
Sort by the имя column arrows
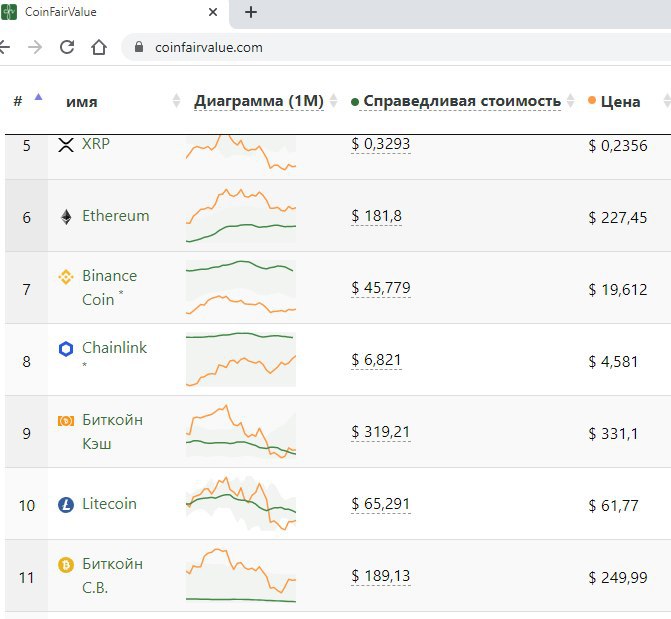click(x=176, y=101)
